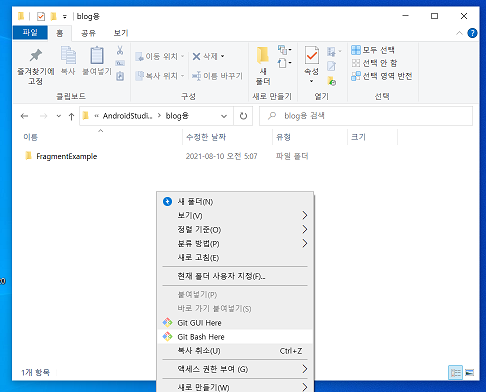Click the back navigation arrow
The height and width of the screenshot is (392, 486).
[24, 116]
